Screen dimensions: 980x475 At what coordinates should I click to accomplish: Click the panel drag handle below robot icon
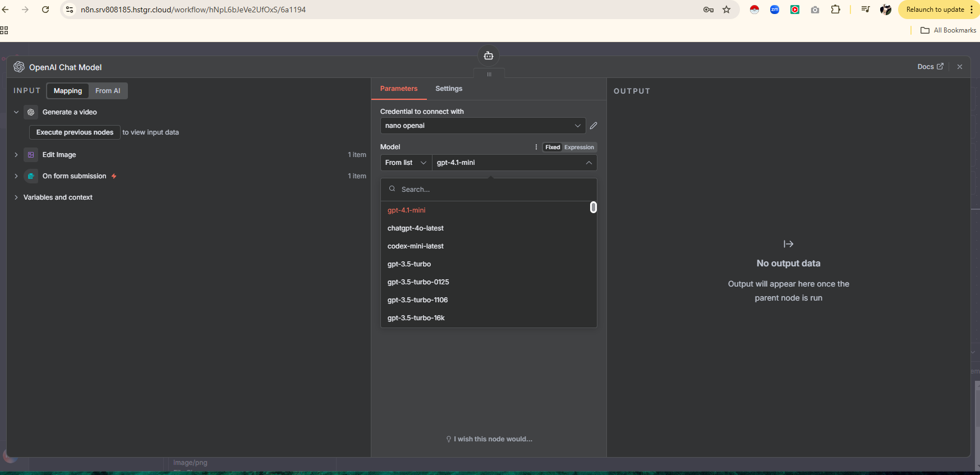489,74
